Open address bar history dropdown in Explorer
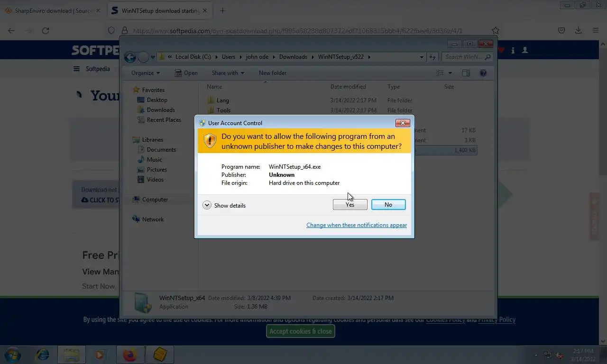Viewport: 607px width, 364px height. (422, 57)
